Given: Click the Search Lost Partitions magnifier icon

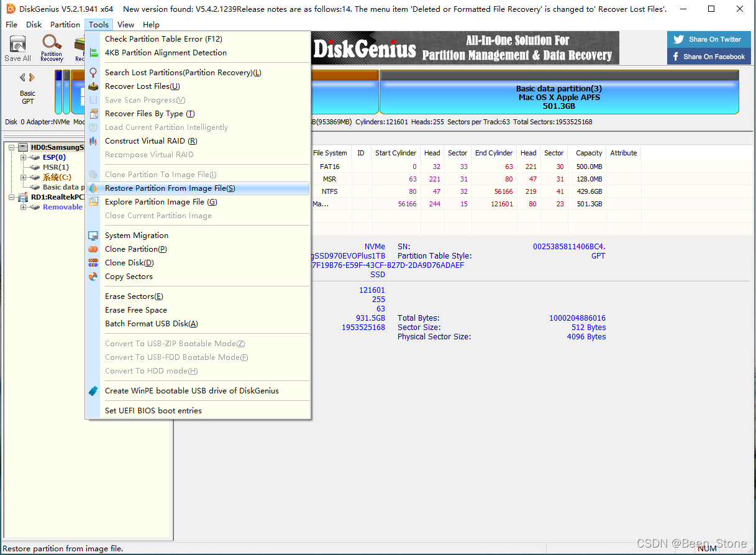Looking at the screenshot, I should coord(93,73).
